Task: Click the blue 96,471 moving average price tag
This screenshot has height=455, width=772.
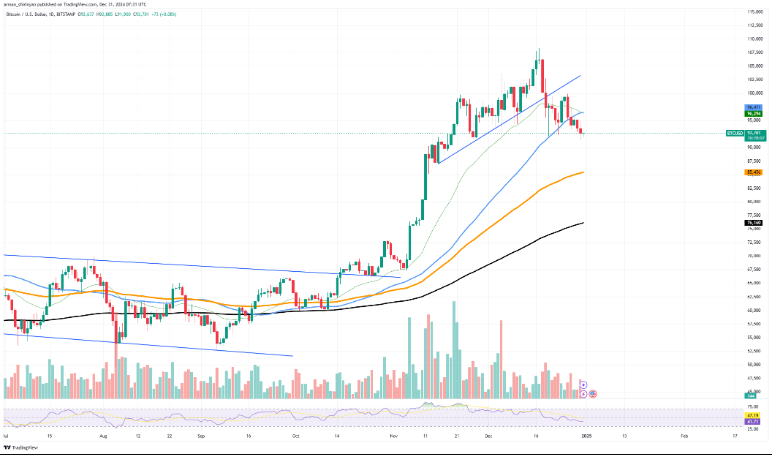Action: [x=754, y=107]
